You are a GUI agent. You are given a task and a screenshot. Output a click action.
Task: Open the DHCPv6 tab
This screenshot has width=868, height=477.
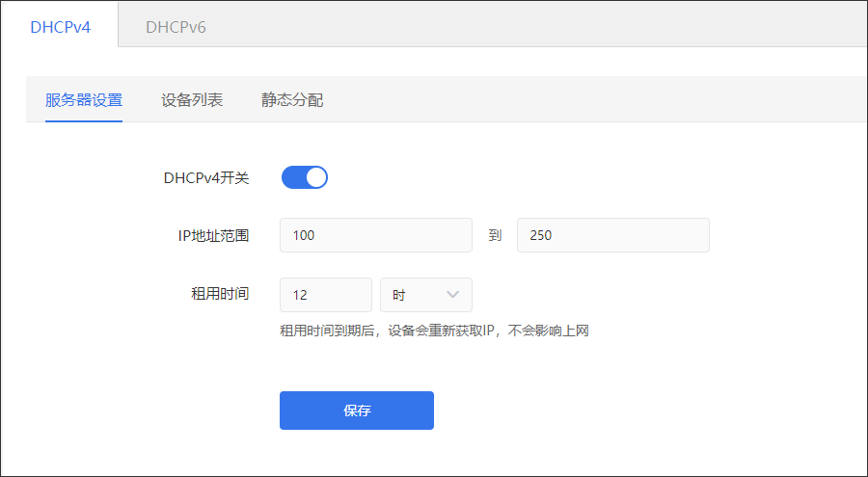click(176, 27)
